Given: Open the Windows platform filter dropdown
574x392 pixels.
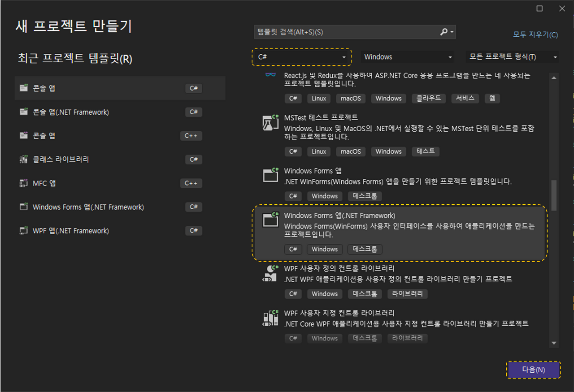Looking at the screenshot, I should click(x=408, y=57).
